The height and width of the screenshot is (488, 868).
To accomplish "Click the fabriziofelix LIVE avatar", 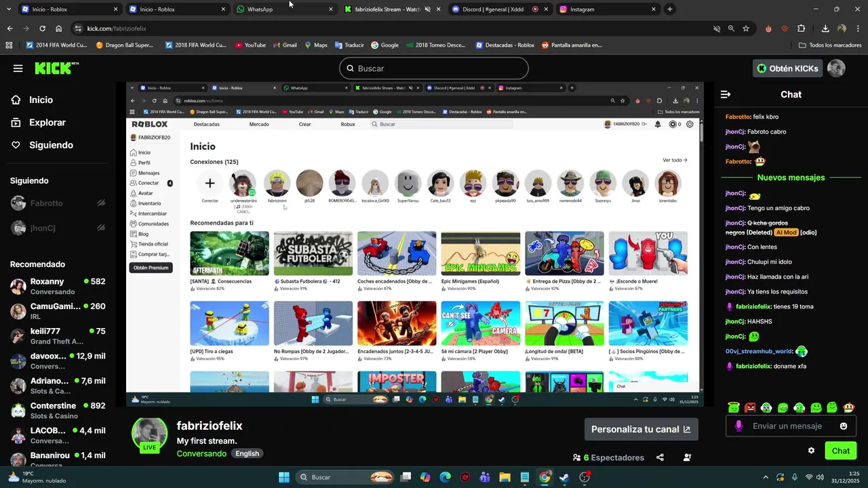I will (x=149, y=435).
